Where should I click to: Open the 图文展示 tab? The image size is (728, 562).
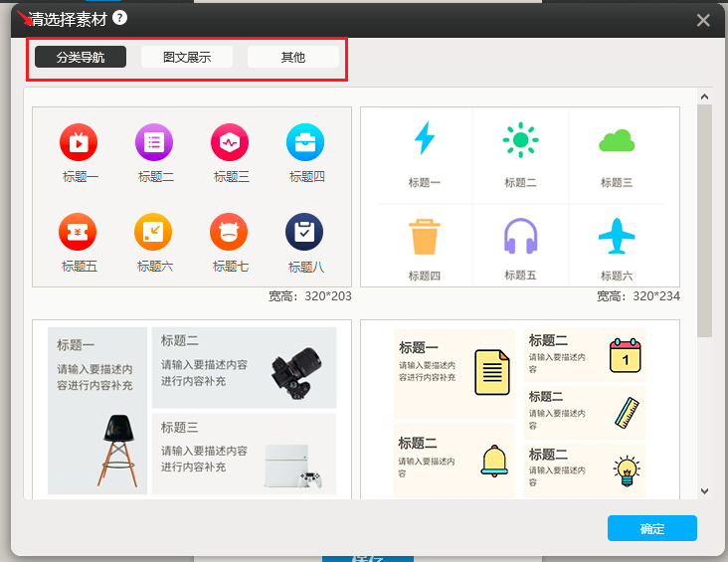pyautogui.click(x=187, y=57)
